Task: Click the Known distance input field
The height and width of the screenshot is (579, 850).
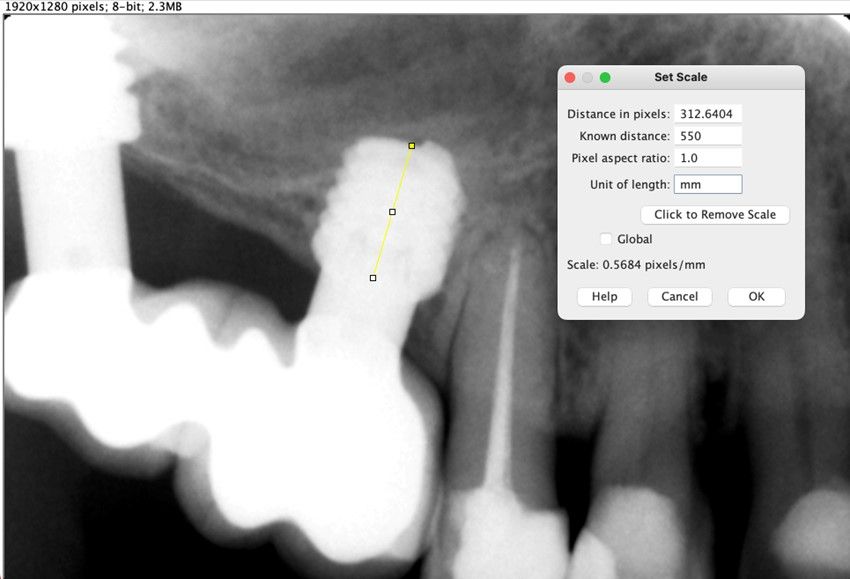Action: pos(708,136)
